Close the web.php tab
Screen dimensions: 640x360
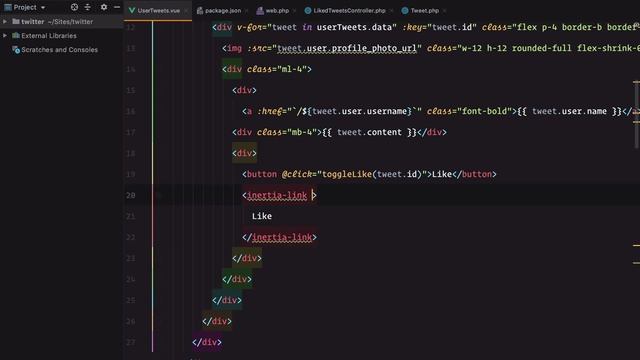point(294,11)
